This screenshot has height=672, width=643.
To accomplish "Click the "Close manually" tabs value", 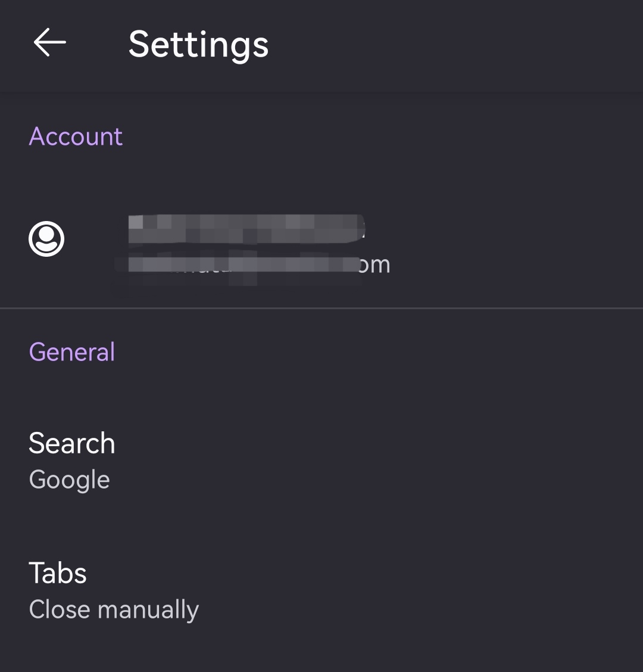I will [x=114, y=609].
